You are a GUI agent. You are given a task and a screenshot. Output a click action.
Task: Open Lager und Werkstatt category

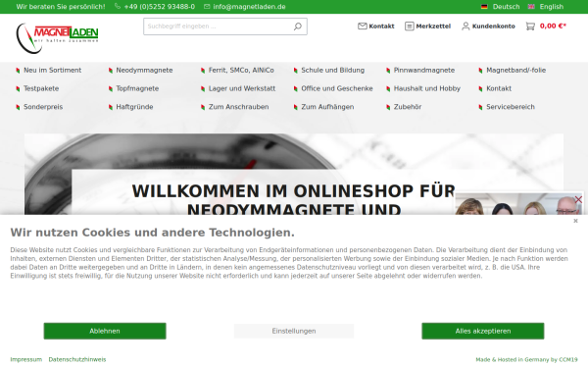(x=242, y=88)
